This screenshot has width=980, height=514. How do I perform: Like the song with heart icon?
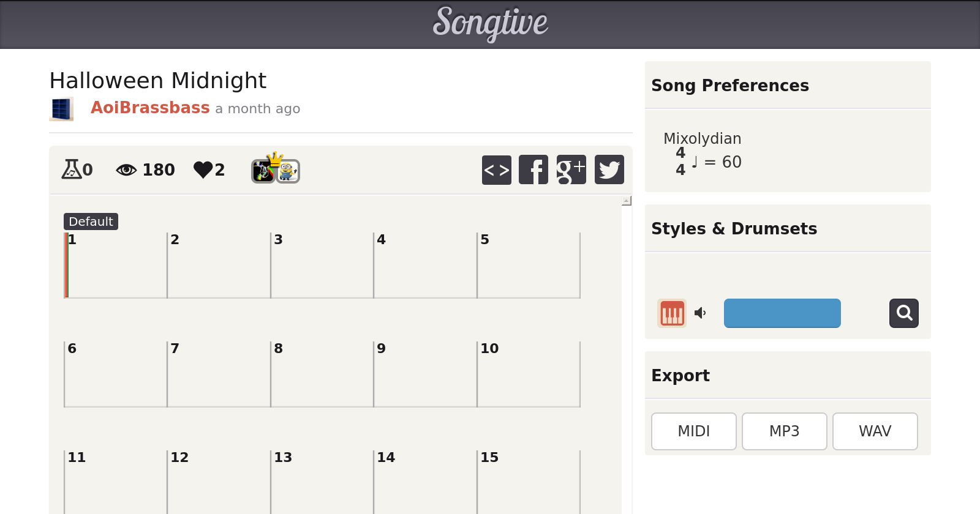[203, 169]
